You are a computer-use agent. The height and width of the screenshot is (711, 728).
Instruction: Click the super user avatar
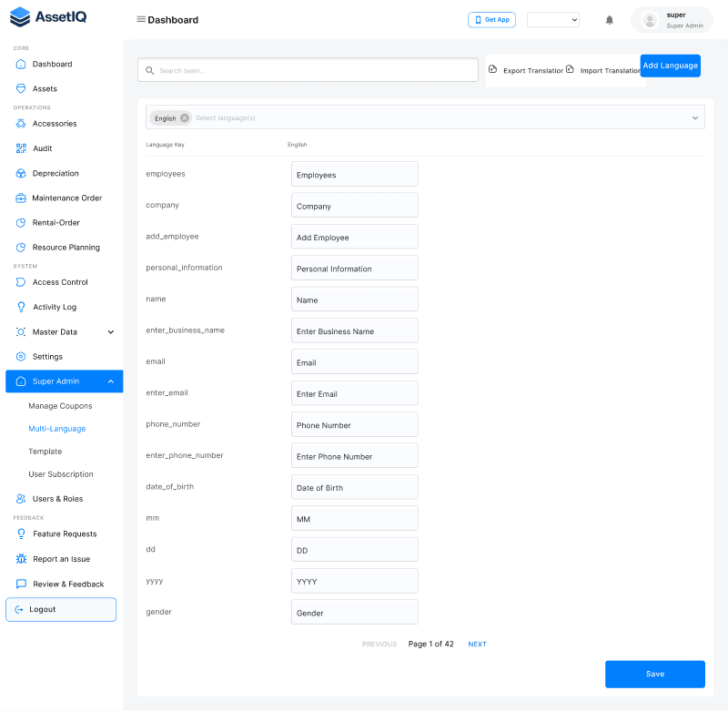click(x=650, y=20)
